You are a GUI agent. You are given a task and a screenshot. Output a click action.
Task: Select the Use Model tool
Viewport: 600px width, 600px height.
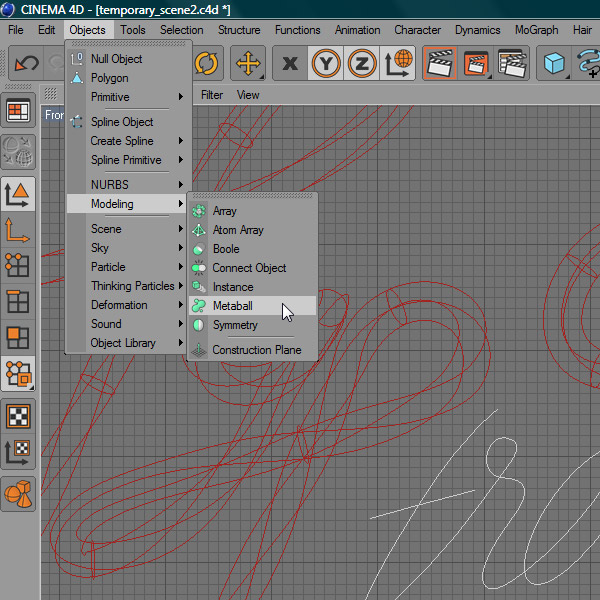[18, 194]
